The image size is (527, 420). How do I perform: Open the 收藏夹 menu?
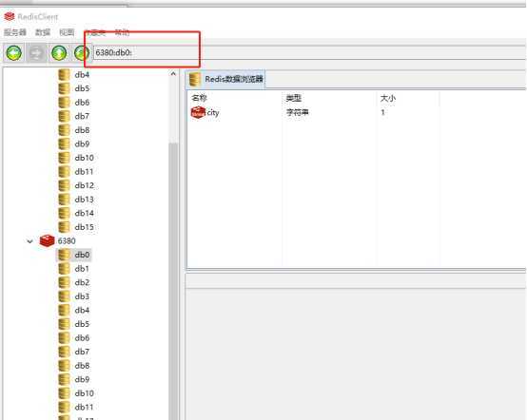[x=95, y=32]
